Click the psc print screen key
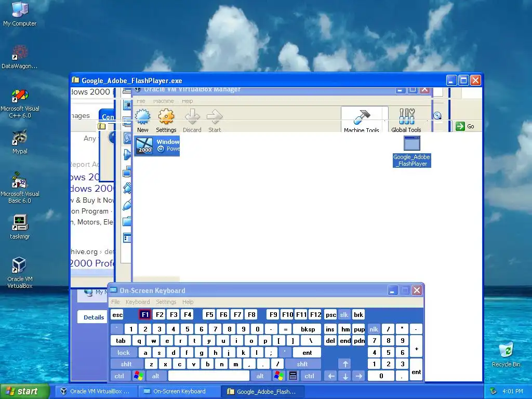 click(x=331, y=315)
